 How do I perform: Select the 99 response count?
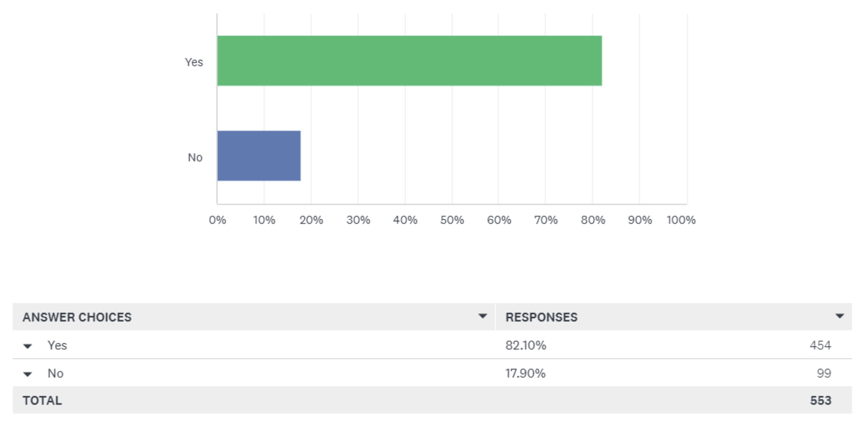click(x=823, y=373)
